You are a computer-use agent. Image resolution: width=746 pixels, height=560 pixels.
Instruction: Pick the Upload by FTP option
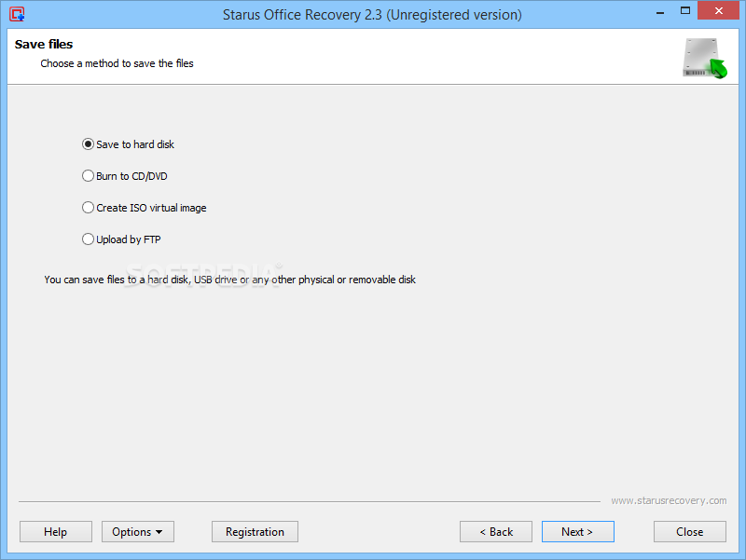121,239
